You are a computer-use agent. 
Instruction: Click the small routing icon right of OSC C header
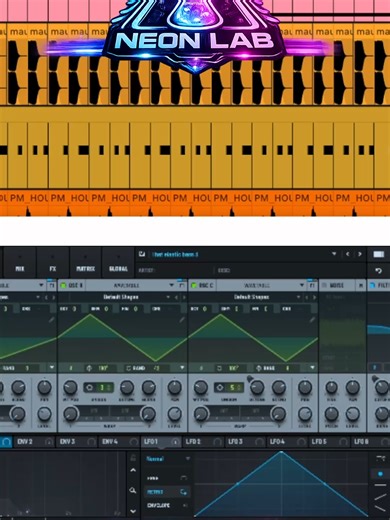pyautogui.click(x=312, y=285)
